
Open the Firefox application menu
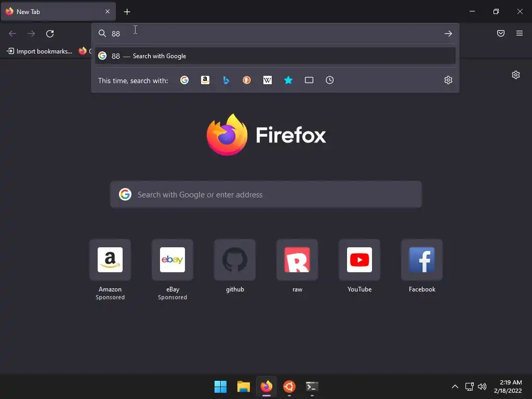519,33
